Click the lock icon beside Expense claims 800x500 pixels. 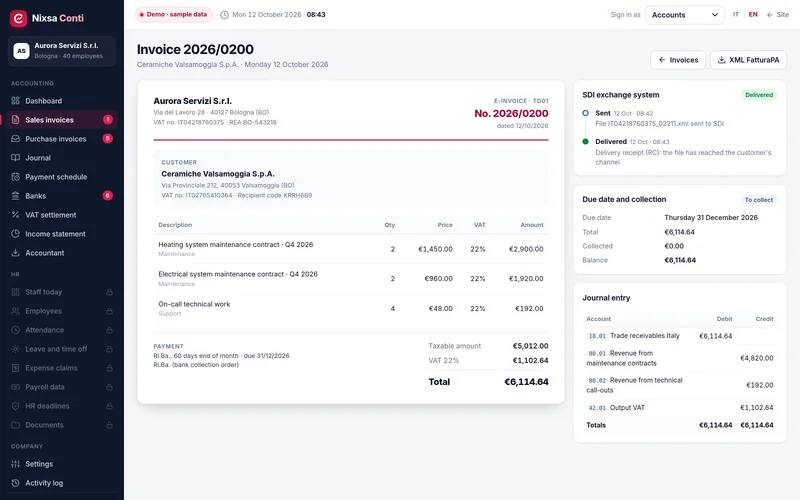109,368
